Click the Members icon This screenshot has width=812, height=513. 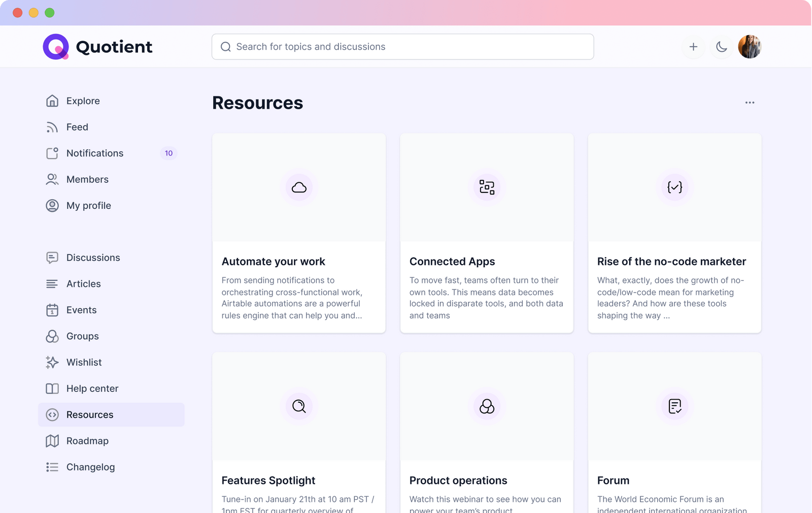tap(52, 179)
